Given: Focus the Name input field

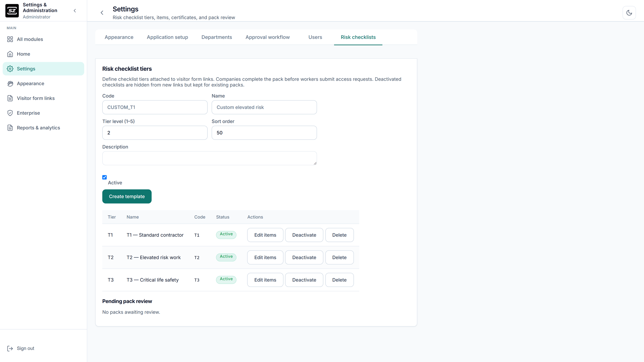Looking at the screenshot, I should [264, 107].
